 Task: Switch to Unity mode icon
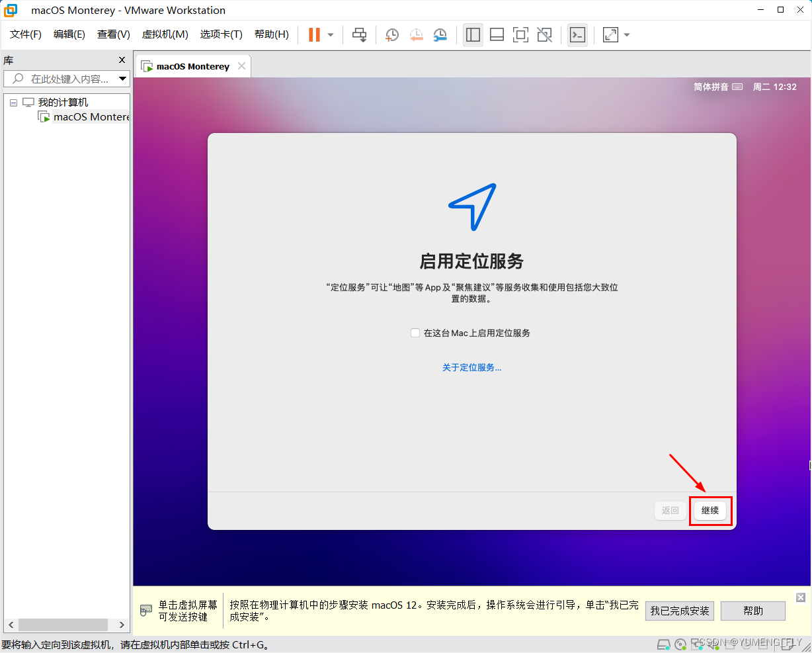pos(544,34)
